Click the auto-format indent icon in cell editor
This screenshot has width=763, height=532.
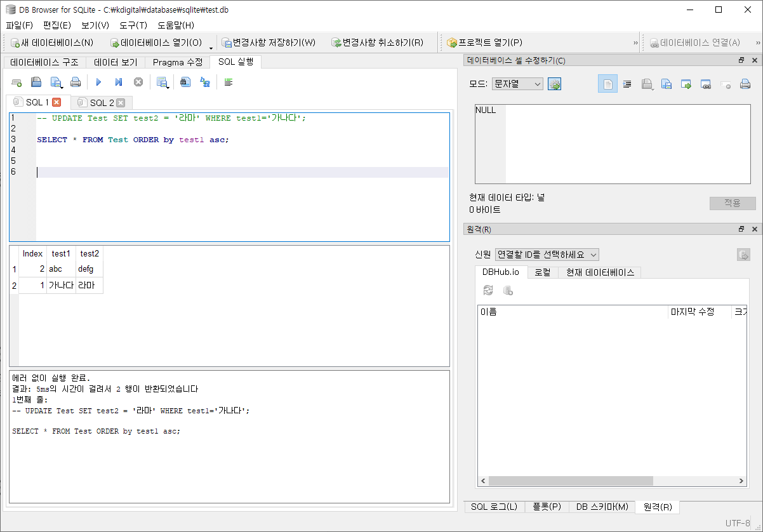click(627, 84)
